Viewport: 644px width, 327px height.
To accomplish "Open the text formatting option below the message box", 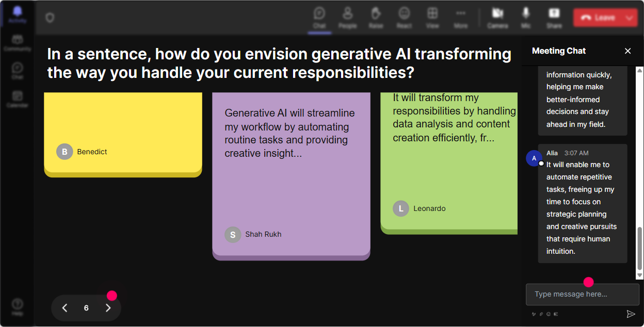I will pyautogui.click(x=534, y=314).
